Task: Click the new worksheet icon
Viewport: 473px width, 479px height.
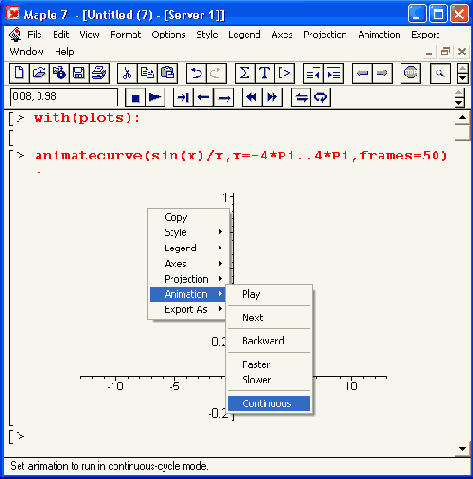Action: [19, 73]
